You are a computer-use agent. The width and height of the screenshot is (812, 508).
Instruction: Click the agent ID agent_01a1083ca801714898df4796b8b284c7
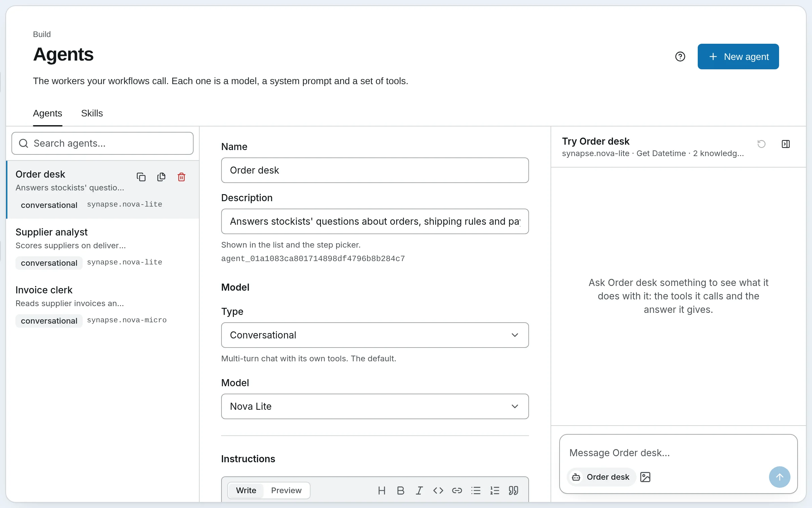coord(313,259)
